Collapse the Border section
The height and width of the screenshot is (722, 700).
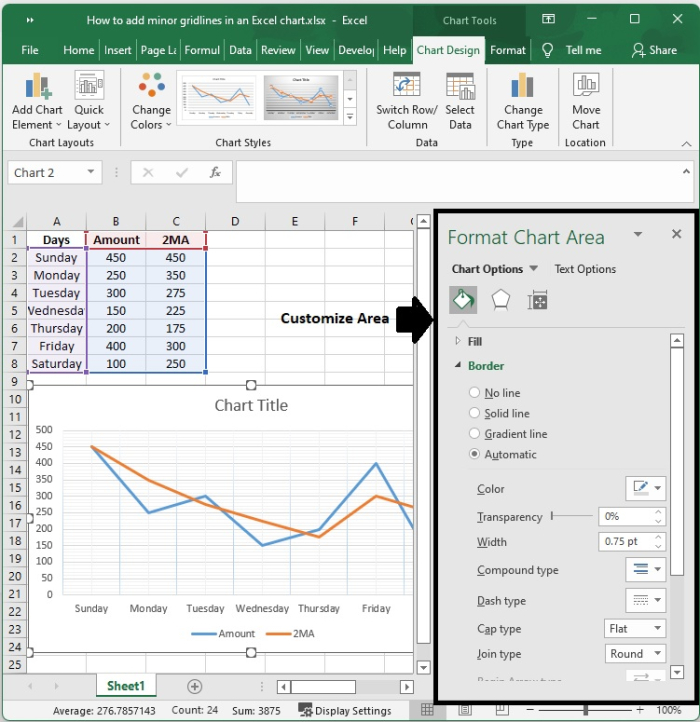tap(457, 365)
